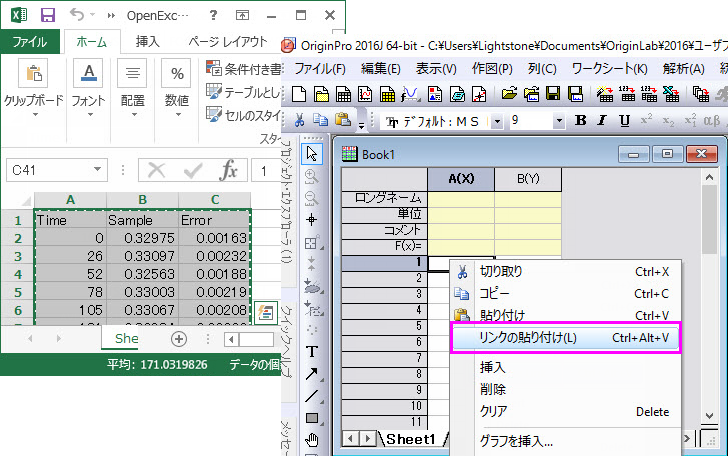Open the ページ レイアウト ribbon tab
This screenshot has height=456, width=728.
(x=228, y=42)
